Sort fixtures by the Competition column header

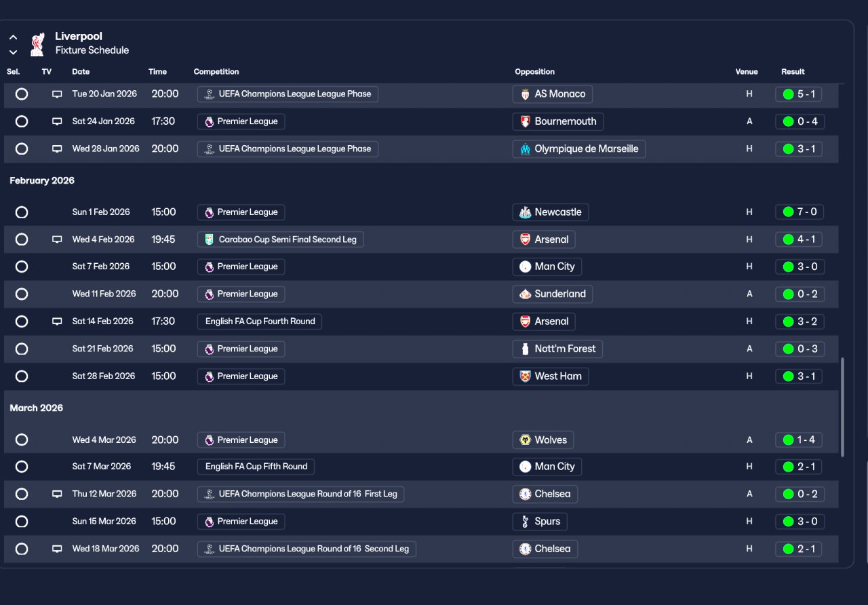pyautogui.click(x=216, y=72)
